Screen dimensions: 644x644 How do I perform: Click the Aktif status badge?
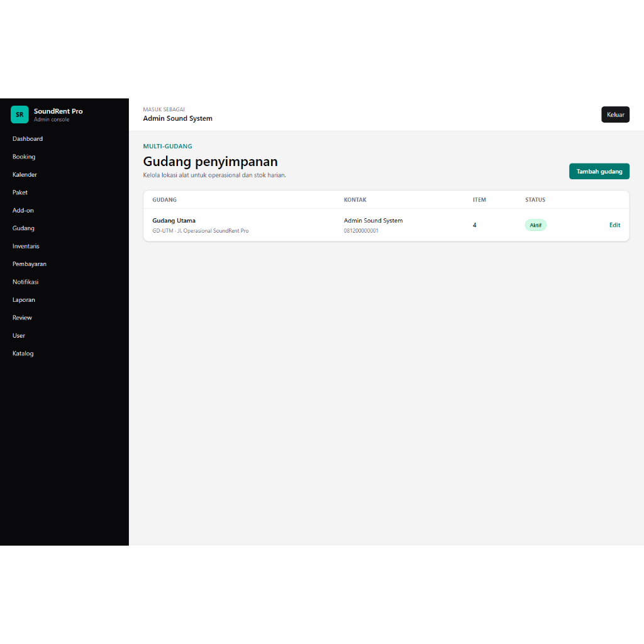tap(536, 225)
